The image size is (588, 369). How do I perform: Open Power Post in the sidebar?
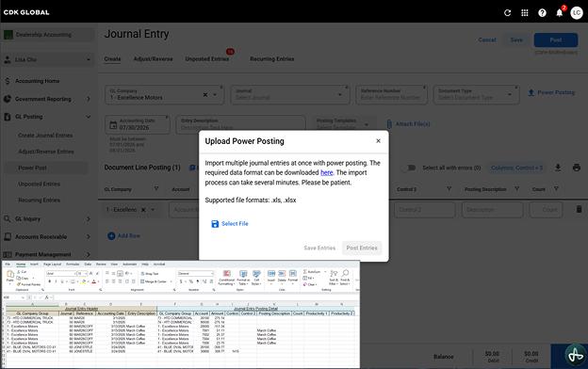32,168
